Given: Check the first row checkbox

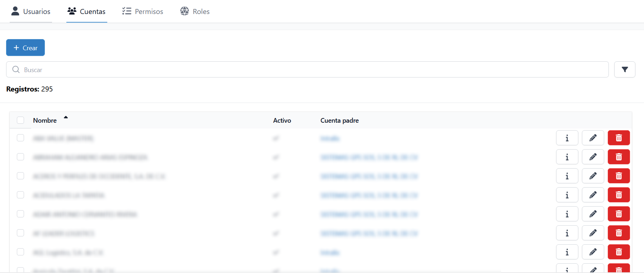Looking at the screenshot, I should (20, 138).
